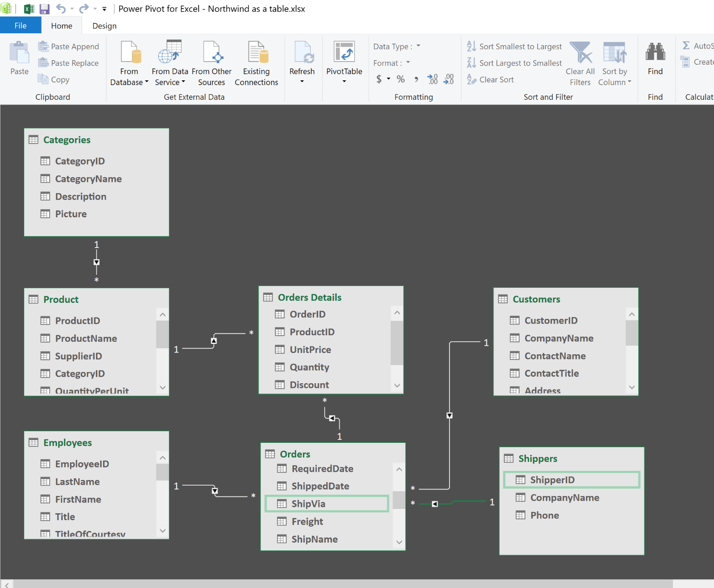Open From Database import option
Viewport: 714px width, 588px height.
click(x=129, y=63)
